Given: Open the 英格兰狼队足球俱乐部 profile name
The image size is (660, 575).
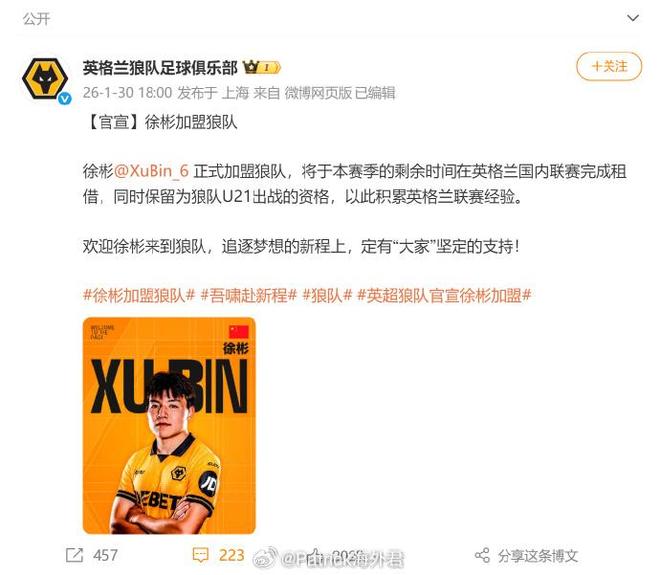Looking at the screenshot, I should pyautogui.click(x=160, y=67).
